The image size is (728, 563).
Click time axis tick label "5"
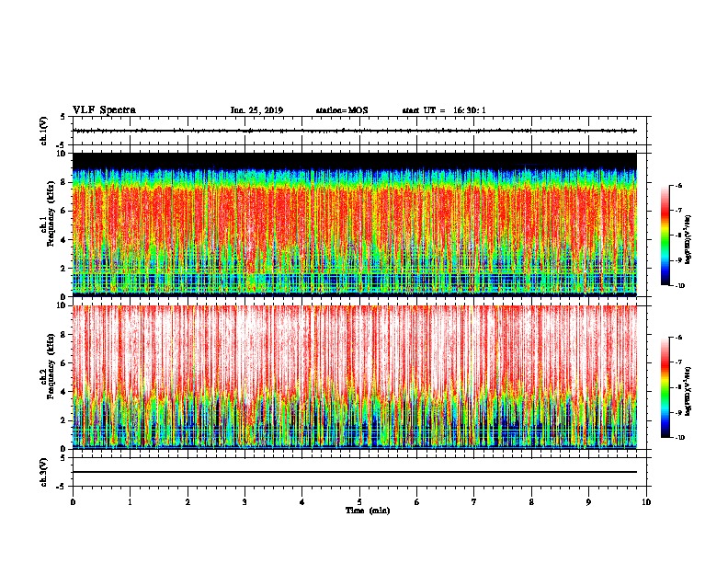point(359,502)
